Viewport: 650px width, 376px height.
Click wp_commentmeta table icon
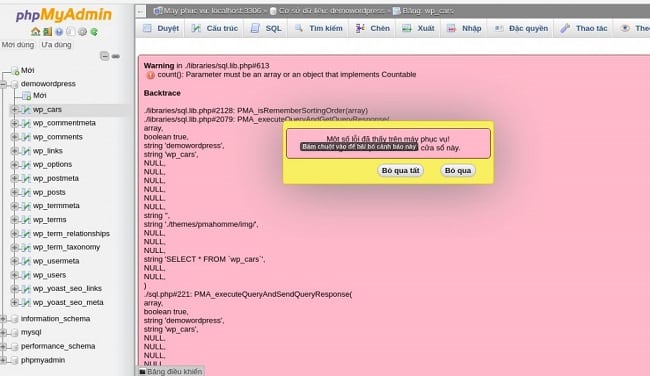[x=26, y=123]
